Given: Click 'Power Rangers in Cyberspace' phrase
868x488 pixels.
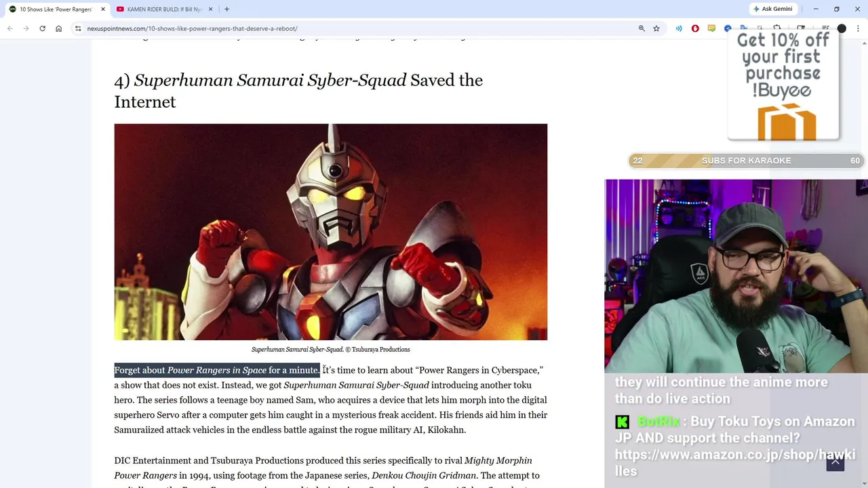Looking at the screenshot, I should pyautogui.click(x=479, y=370).
